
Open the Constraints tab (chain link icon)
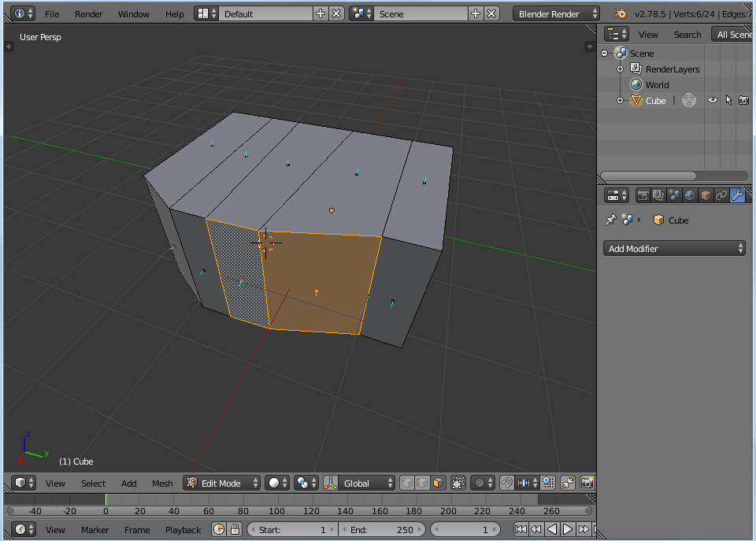click(x=722, y=195)
